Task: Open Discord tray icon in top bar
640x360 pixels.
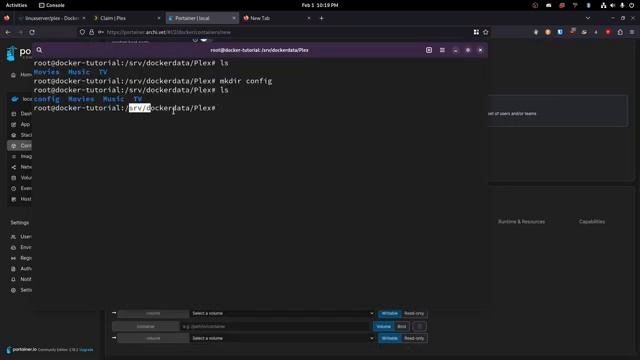Action: click(x=548, y=5)
